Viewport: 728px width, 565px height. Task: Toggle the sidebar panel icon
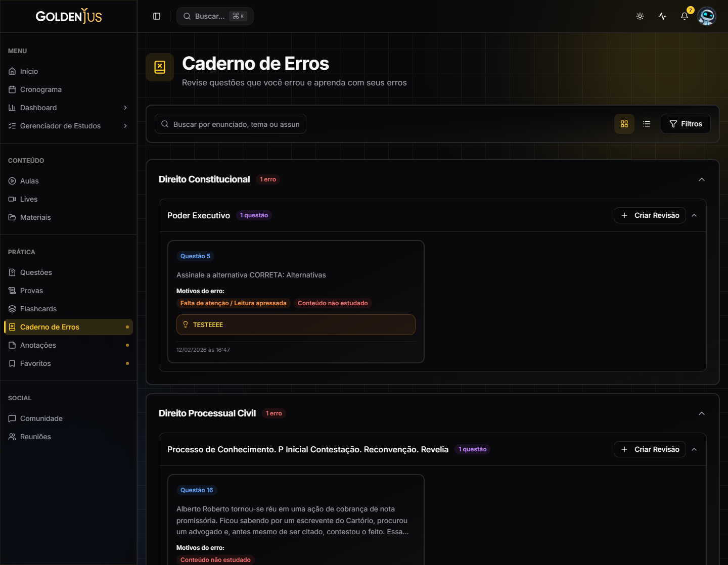coord(157,16)
